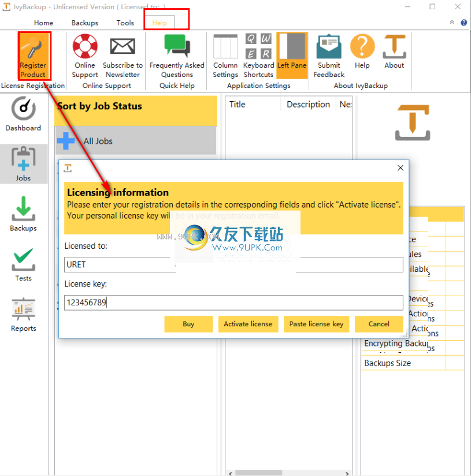Click the horizontal scrollbar at bottom
This screenshot has width=471, height=476.
[x=259, y=473]
